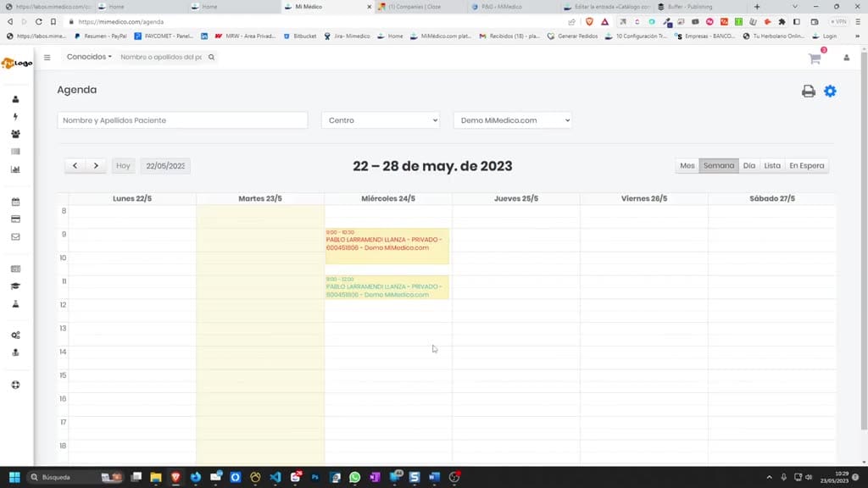Open the bar chart statistics sidebar icon
This screenshot has height=488, width=868.
point(15,169)
